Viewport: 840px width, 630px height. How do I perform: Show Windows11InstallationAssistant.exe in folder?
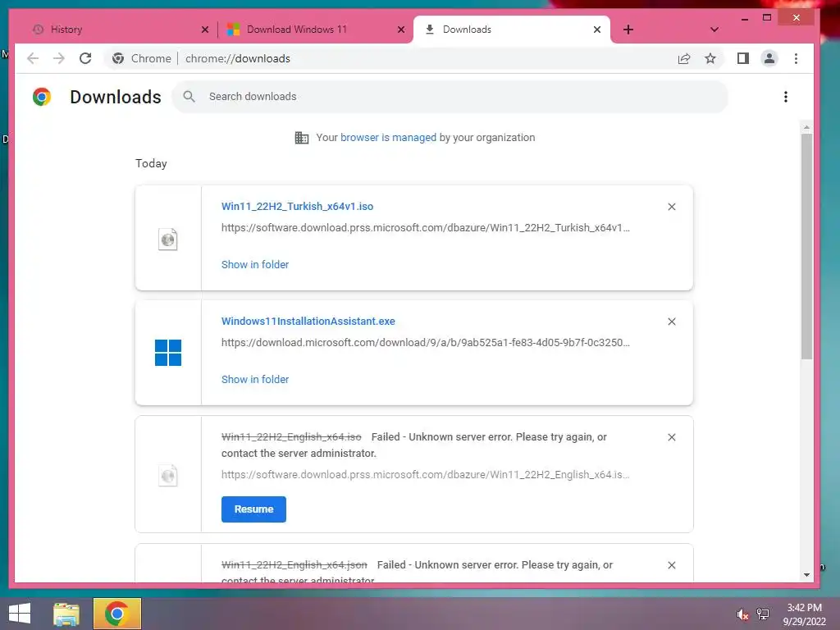click(255, 379)
